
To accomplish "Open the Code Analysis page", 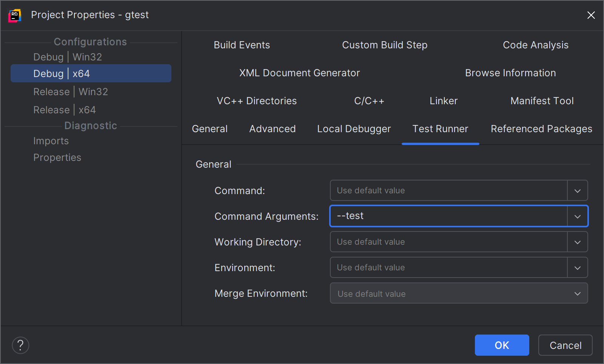I will point(536,45).
